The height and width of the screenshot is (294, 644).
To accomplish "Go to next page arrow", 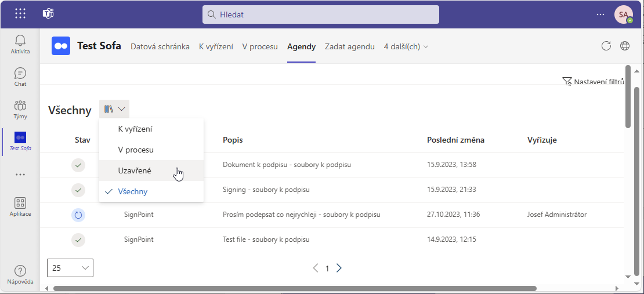I will click(339, 268).
